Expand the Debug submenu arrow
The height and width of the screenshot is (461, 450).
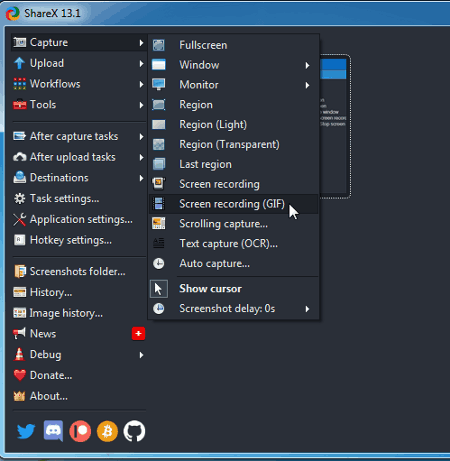tap(141, 355)
